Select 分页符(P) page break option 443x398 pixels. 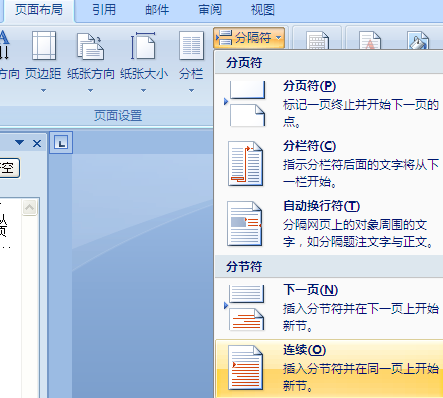tap(329, 104)
